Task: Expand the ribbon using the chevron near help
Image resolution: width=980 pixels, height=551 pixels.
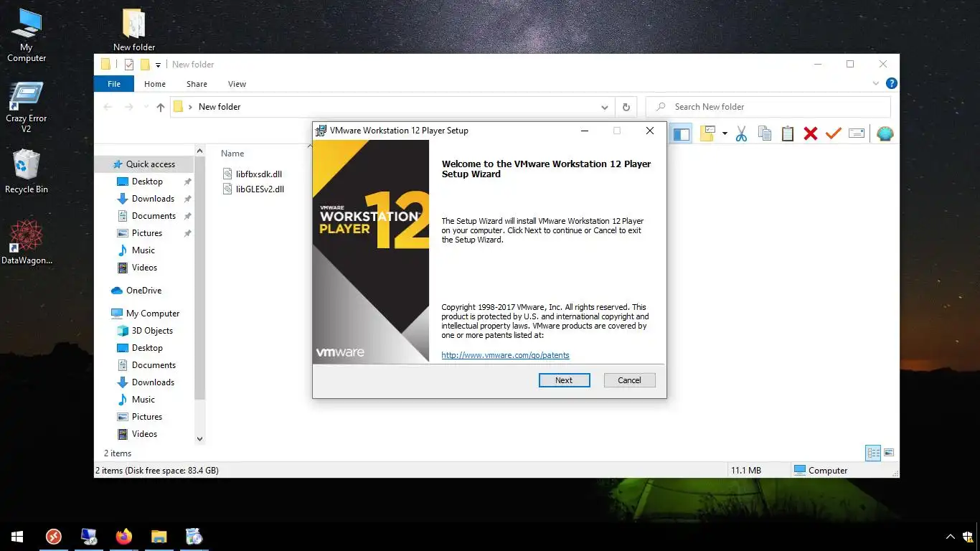Action: (876, 84)
